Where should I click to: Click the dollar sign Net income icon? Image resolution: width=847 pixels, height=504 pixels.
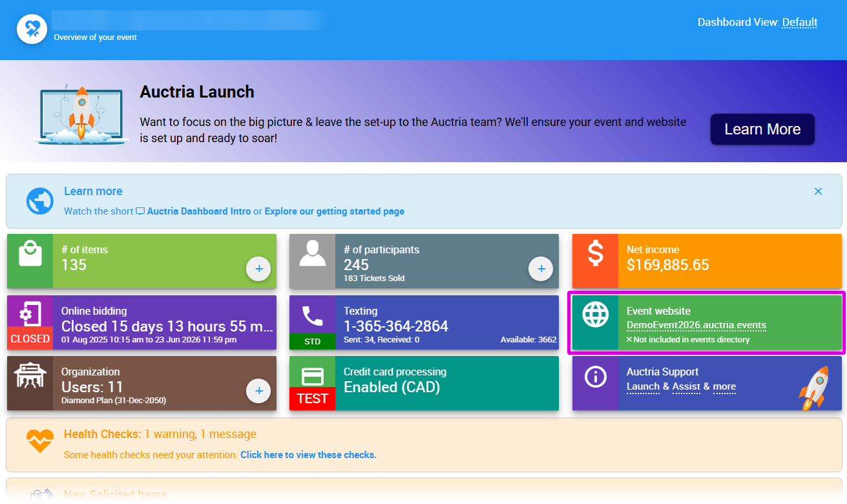click(x=595, y=253)
